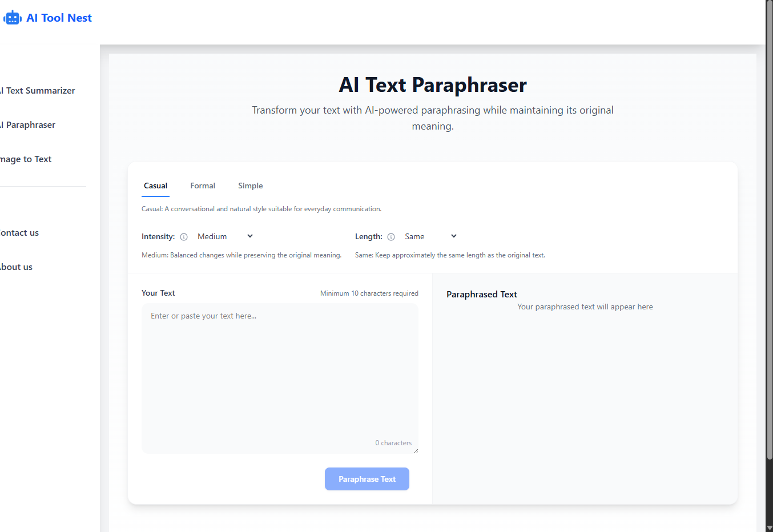
Task: Click the scroll-down arrow on the page scrollbar
Action: 769,527
